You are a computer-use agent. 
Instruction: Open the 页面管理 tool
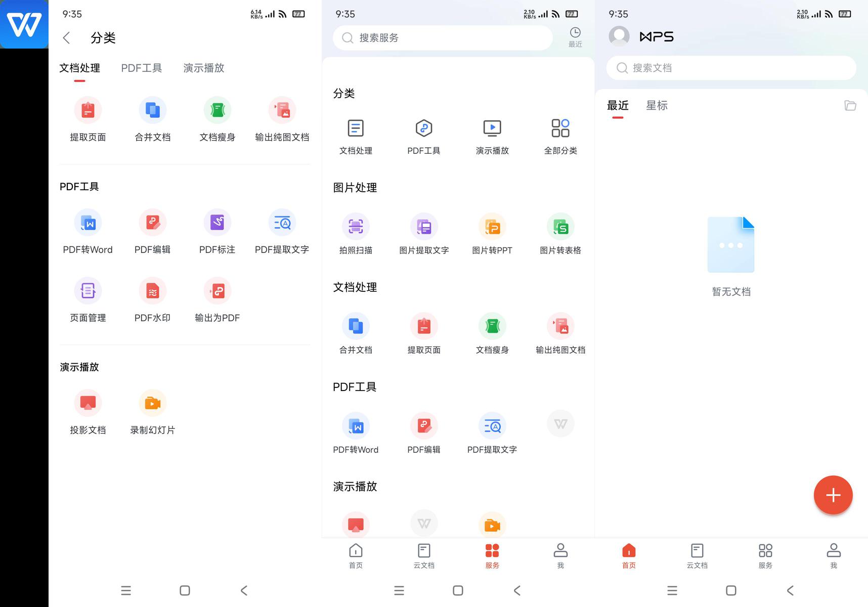coord(88,300)
